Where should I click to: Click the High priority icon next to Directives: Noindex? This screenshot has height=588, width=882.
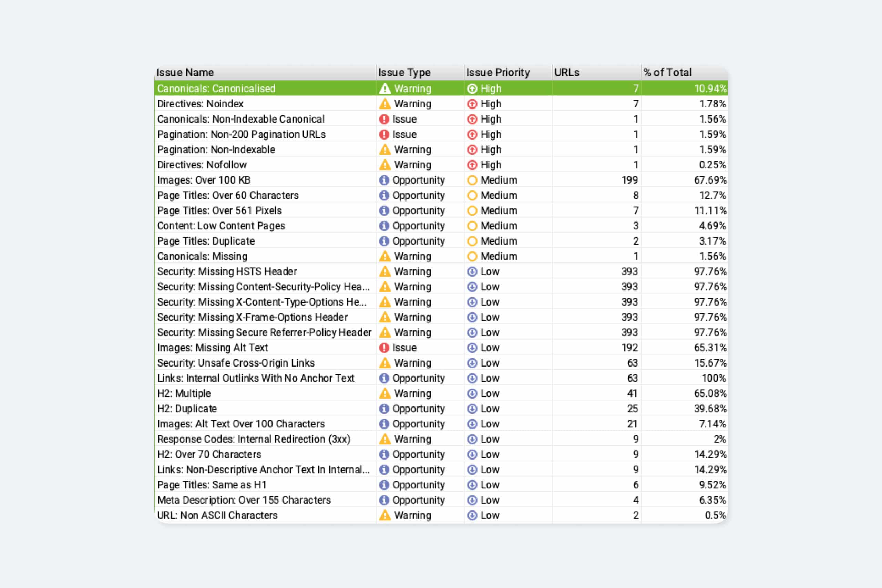472,104
